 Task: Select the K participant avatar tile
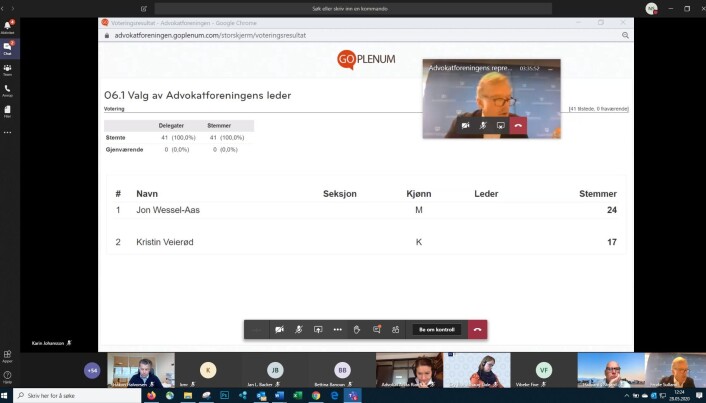208,370
